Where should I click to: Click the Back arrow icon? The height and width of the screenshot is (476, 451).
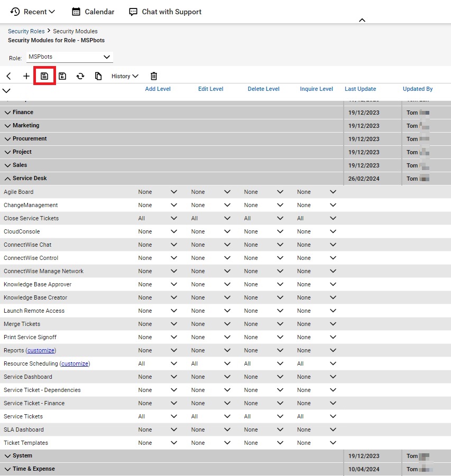click(x=8, y=76)
